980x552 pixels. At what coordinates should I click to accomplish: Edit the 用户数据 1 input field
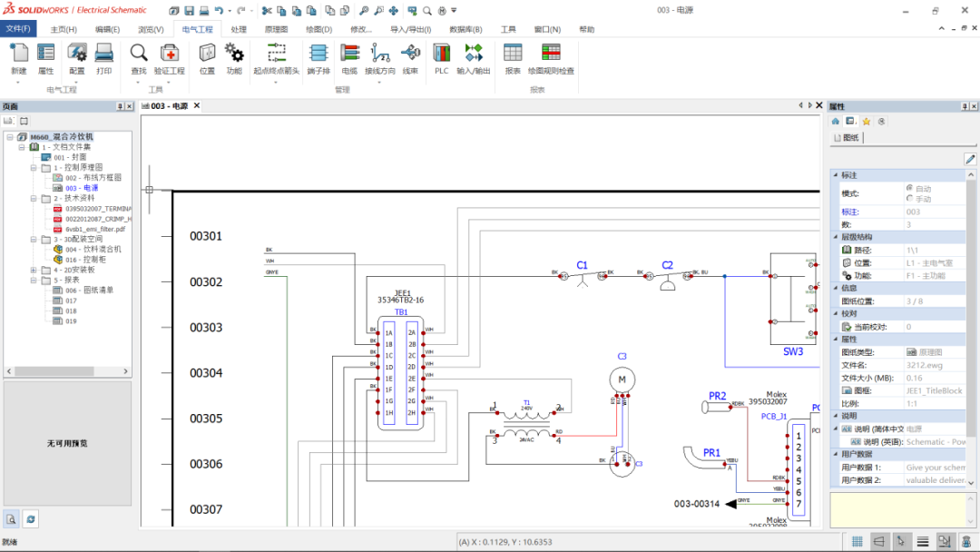(x=935, y=468)
